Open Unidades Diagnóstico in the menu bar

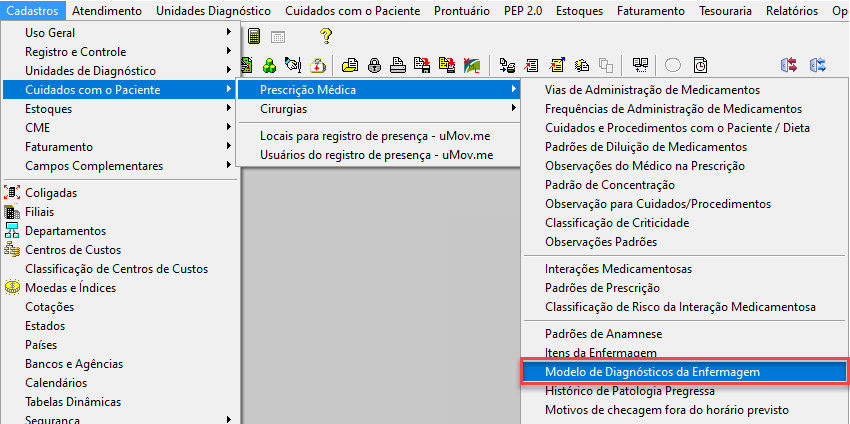pos(213,11)
